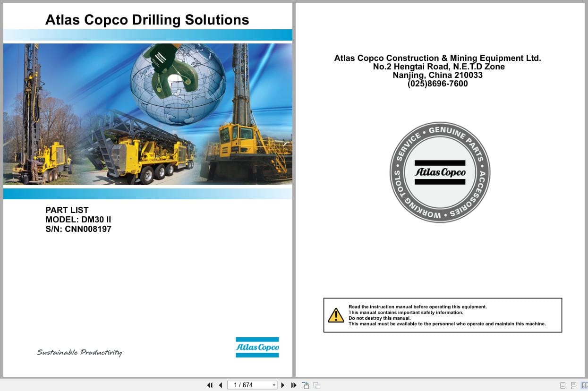Screen dimensions: 588x391
Task: Click the S/N: CNN008197 text
Action: [x=78, y=229]
